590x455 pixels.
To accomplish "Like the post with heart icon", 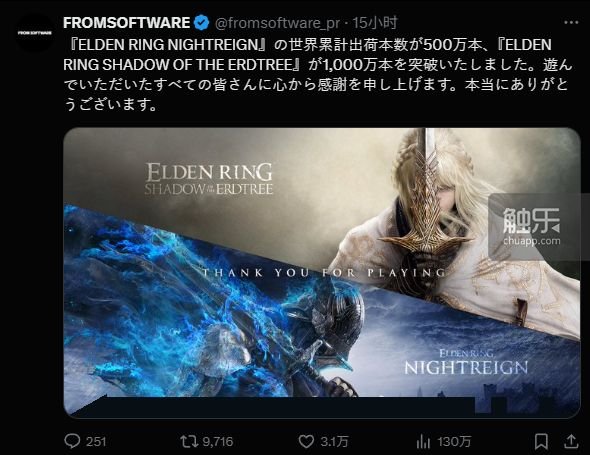I will [306, 441].
